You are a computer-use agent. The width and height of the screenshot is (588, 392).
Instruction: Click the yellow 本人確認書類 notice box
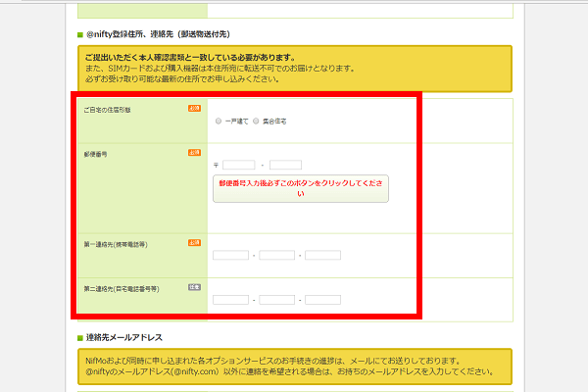(295, 69)
